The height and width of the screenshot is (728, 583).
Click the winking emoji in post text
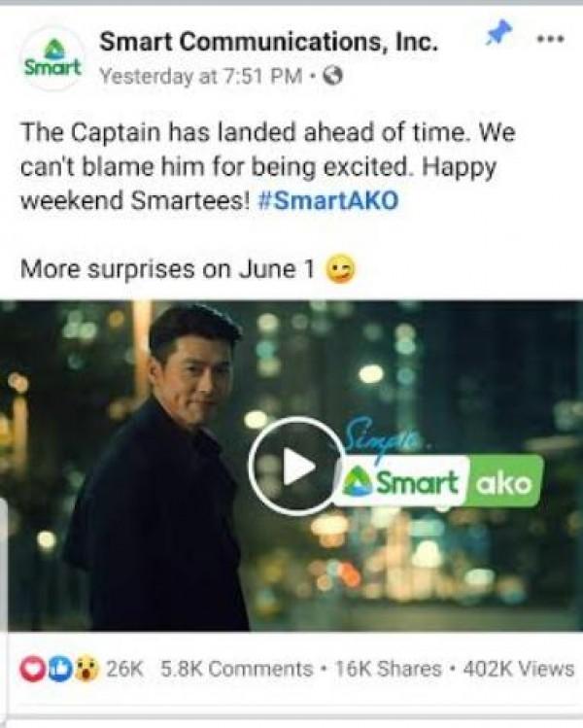click(341, 269)
